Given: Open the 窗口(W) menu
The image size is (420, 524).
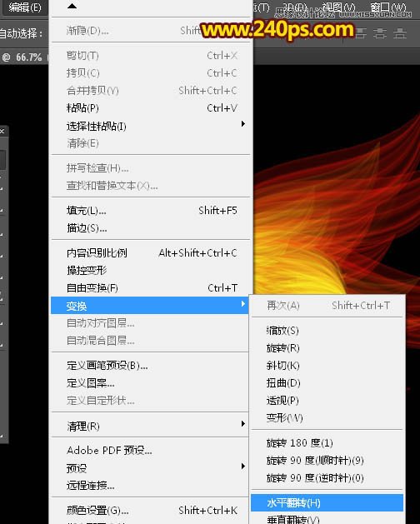Looking at the screenshot, I should coord(388,7).
